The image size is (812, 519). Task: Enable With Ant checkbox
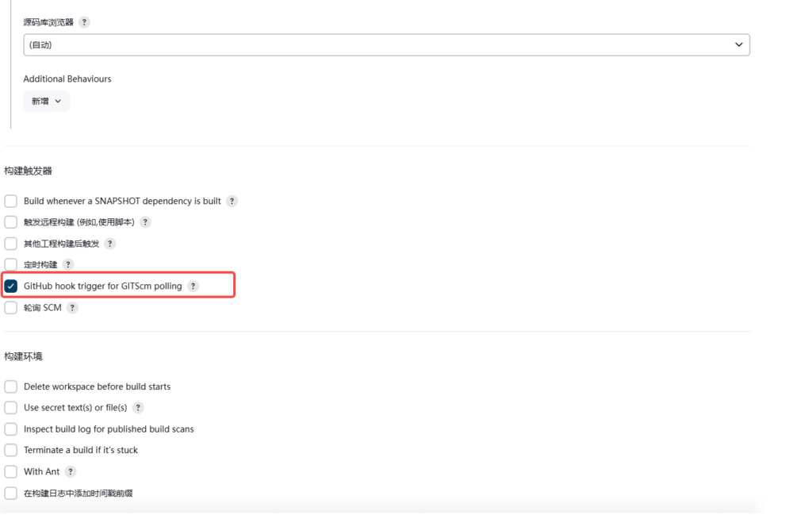click(x=11, y=472)
